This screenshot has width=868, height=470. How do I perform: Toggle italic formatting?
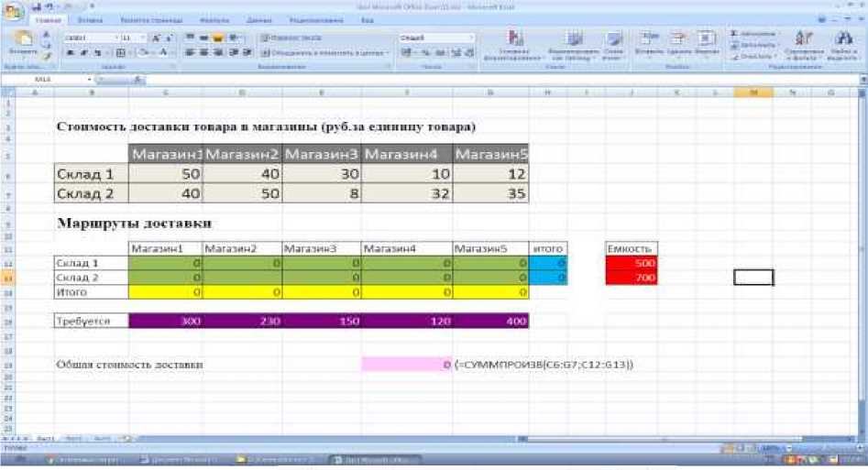click(84, 52)
